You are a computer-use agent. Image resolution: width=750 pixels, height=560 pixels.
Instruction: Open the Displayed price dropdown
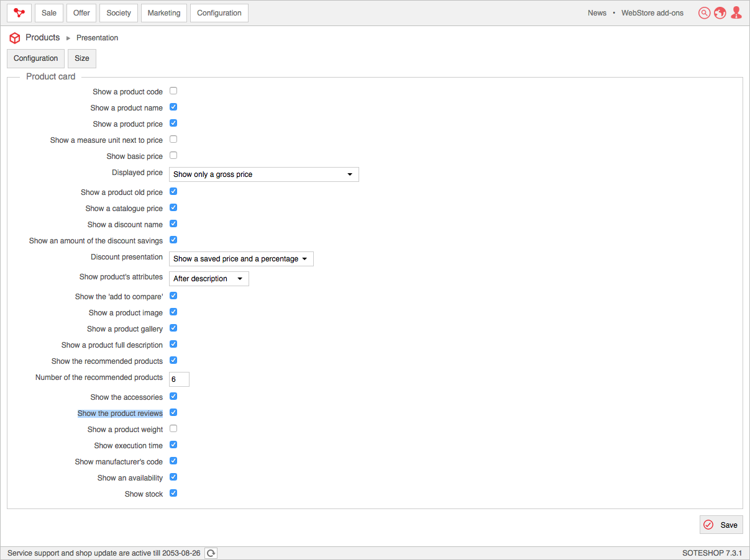[264, 174]
